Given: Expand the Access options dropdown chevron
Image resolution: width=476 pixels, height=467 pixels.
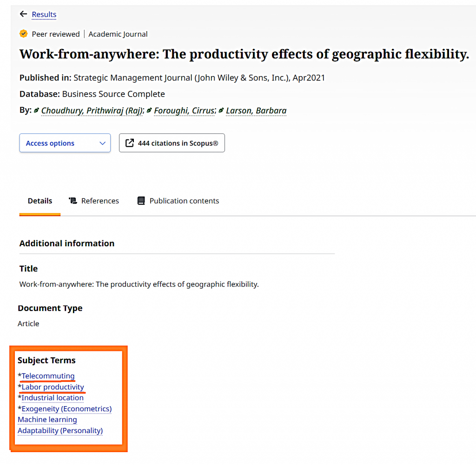Looking at the screenshot, I should tap(103, 143).
